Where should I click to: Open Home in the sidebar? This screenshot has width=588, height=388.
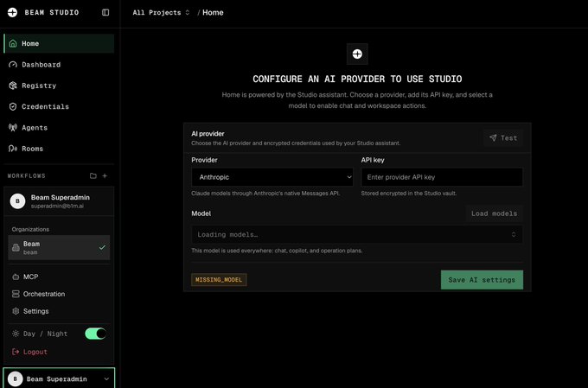[59, 43]
